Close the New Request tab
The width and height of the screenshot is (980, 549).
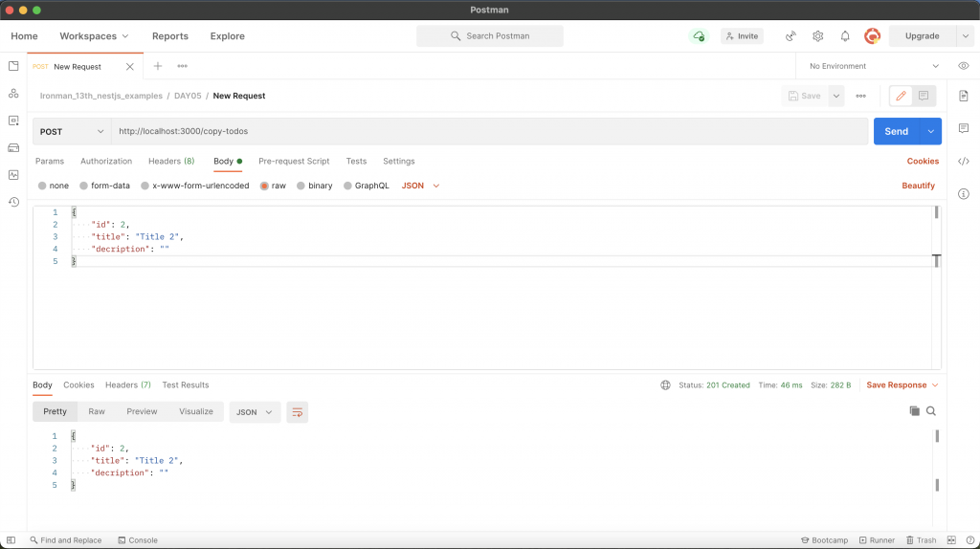click(130, 67)
